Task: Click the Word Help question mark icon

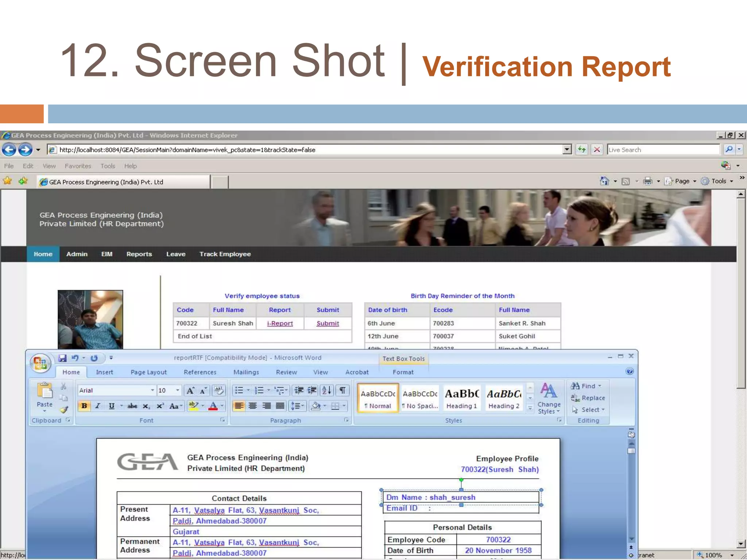Action: click(x=630, y=372)
